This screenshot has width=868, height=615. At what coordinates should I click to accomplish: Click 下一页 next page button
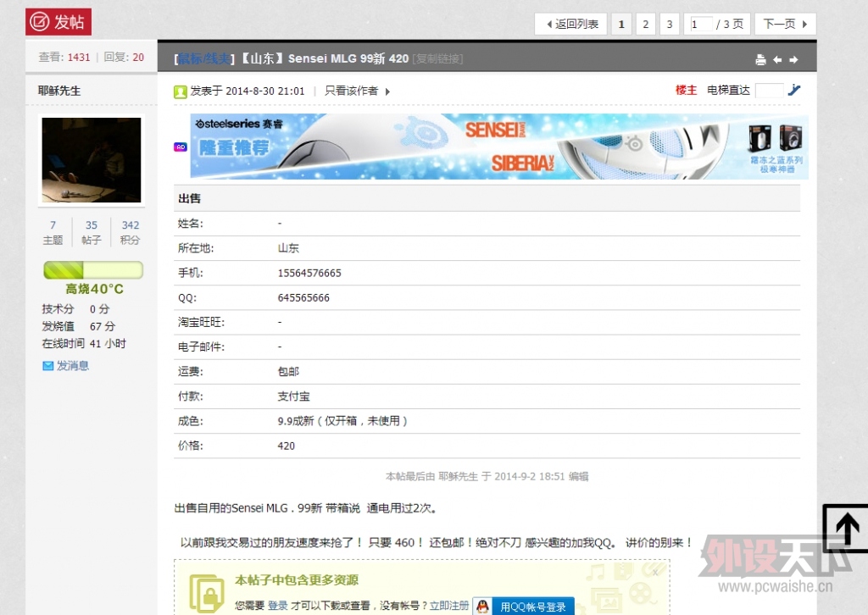785,24
